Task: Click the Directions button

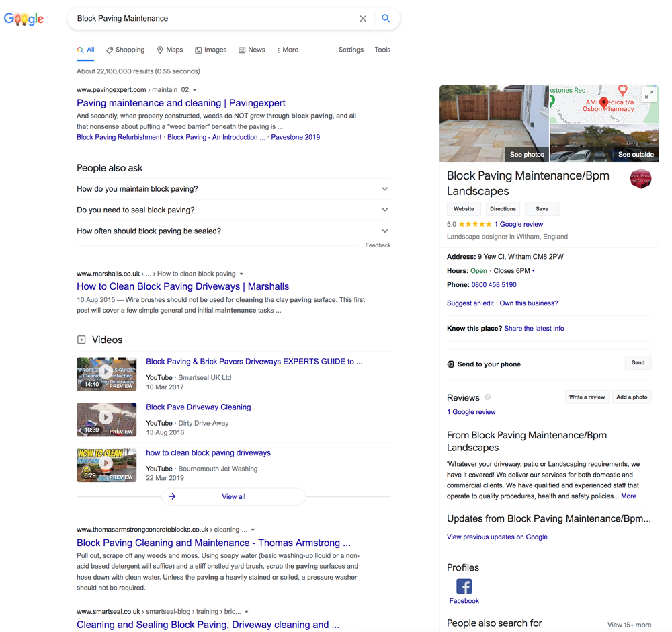Action: tap(503, 209)
